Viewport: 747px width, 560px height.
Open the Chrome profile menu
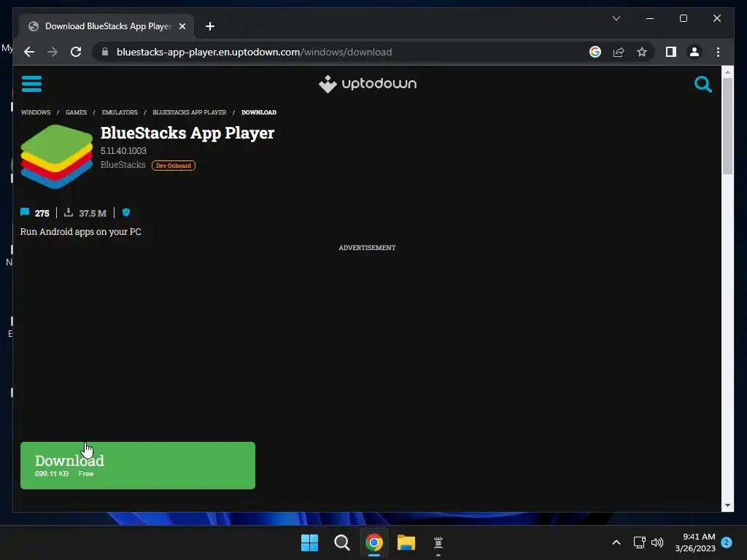pyautogui.click(x=694, y=52)
